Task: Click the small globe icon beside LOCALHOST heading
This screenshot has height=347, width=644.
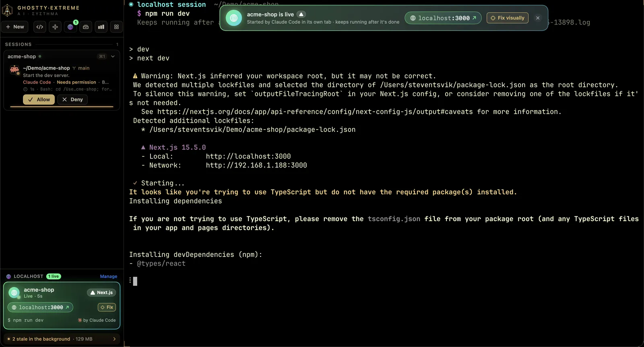Action: pos(8,277)
